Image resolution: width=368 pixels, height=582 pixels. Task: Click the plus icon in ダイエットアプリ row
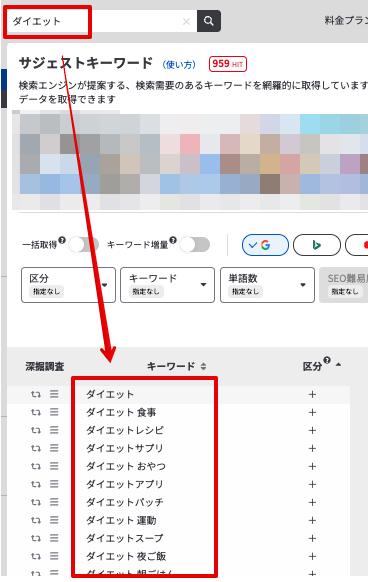312,484
